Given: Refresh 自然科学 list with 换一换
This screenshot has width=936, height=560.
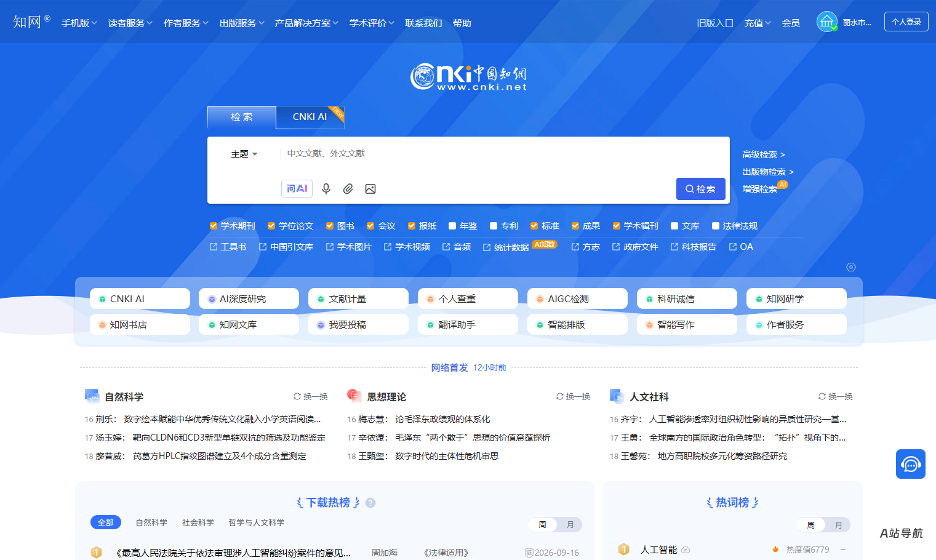Looking at the screenshot, I should click(311, 396).
